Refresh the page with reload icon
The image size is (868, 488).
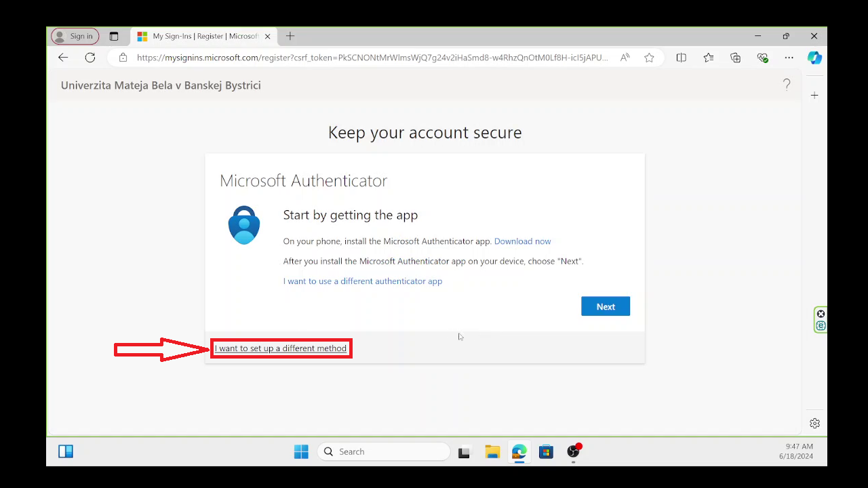click(x=90, y=58)
